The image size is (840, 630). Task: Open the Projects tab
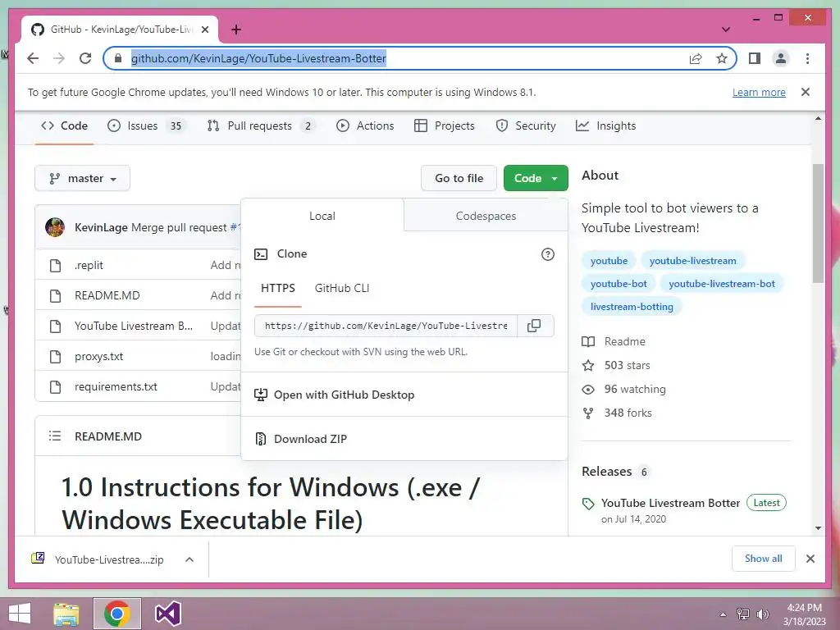click(x=445, y=126)
